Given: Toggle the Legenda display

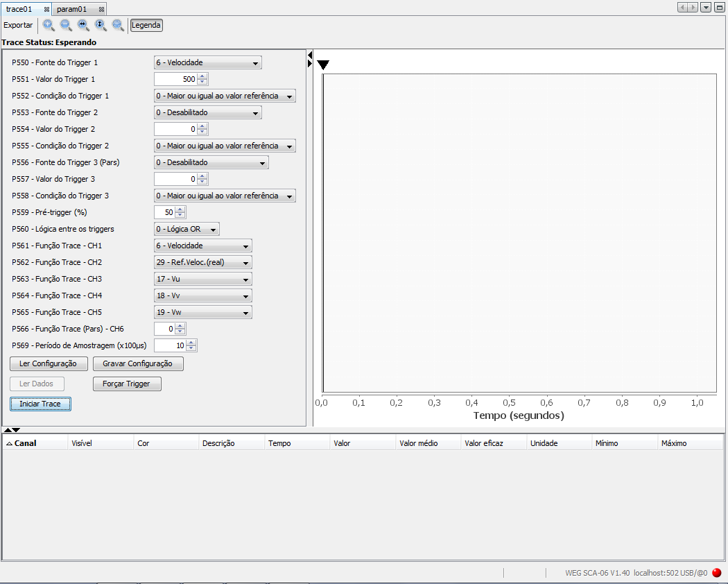Looking at the screenshot, I should 146,25.
